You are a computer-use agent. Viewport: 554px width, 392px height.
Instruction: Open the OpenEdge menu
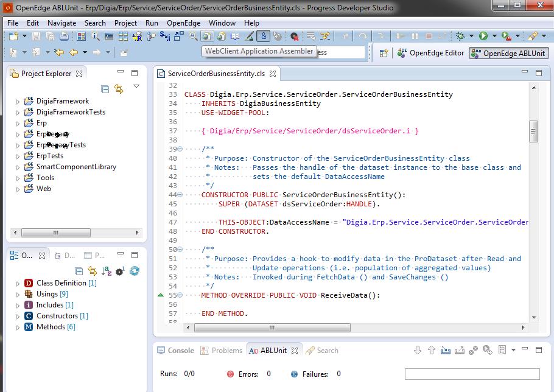point(183,23)
